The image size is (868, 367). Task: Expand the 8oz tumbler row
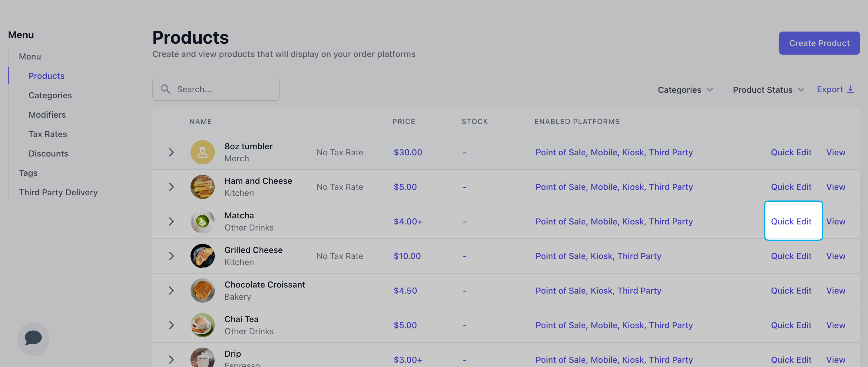[171, 152]
